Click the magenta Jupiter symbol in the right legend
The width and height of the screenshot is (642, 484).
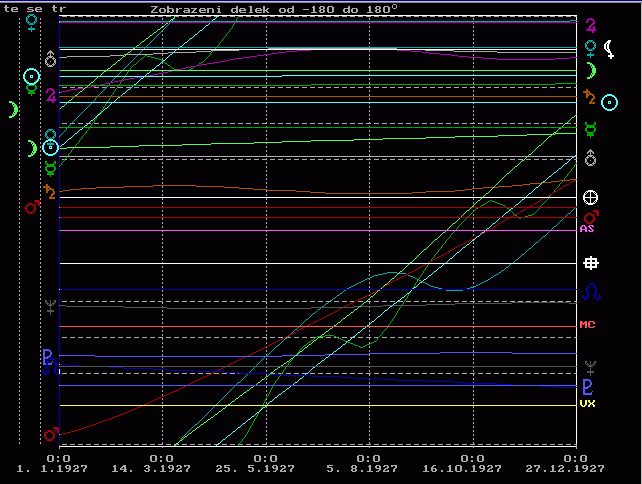[590, 25]
